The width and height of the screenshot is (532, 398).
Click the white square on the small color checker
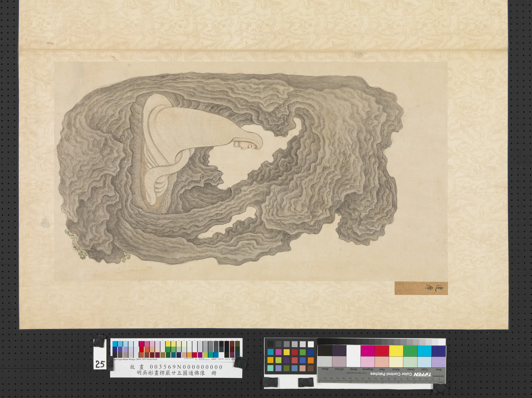coord(311,344)
